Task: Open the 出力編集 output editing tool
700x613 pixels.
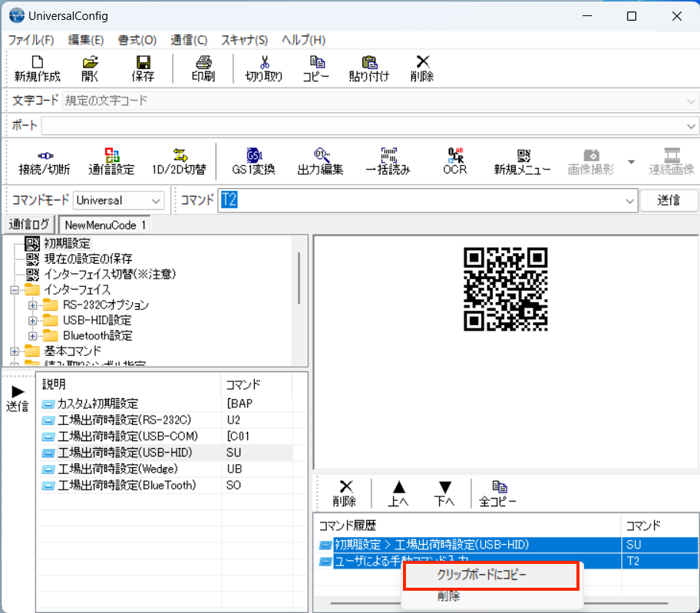Action: pos(320,161)
